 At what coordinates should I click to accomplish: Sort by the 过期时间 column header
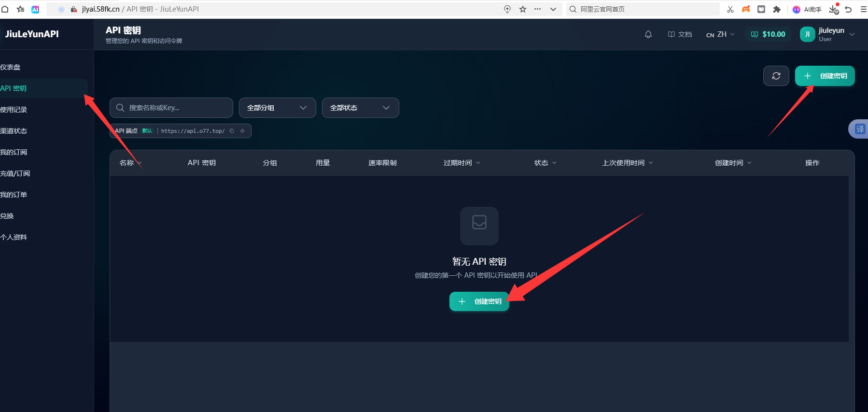tap(462, 163)
